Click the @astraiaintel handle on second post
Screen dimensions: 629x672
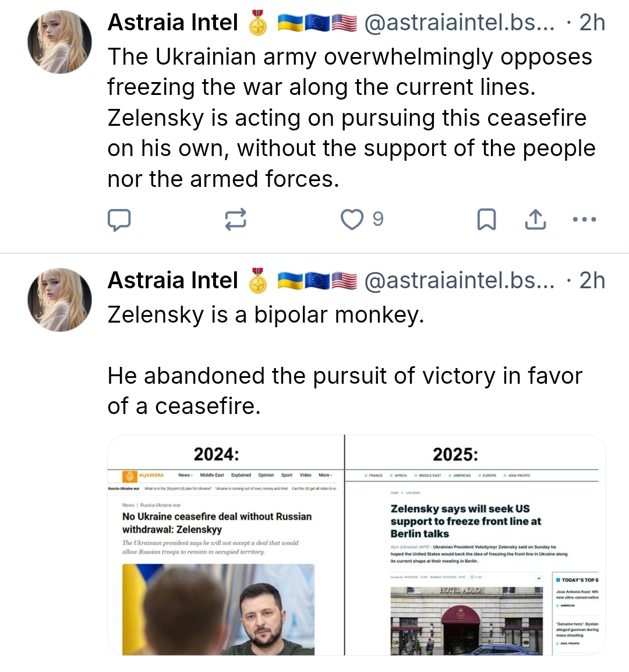(x=459, y=281)
